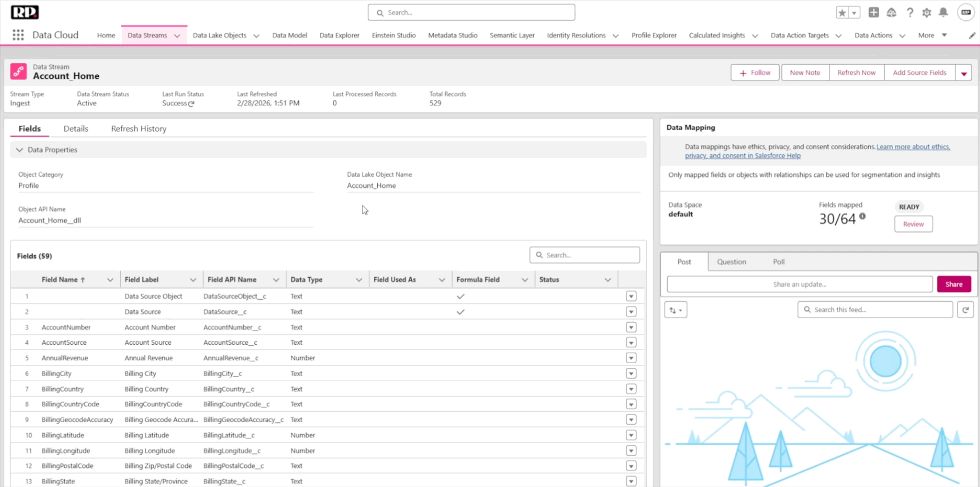The width and height of the screenshot is (980, 487).
Task: Open the Global Actions plus icon
Action: (x=873, y=12)
